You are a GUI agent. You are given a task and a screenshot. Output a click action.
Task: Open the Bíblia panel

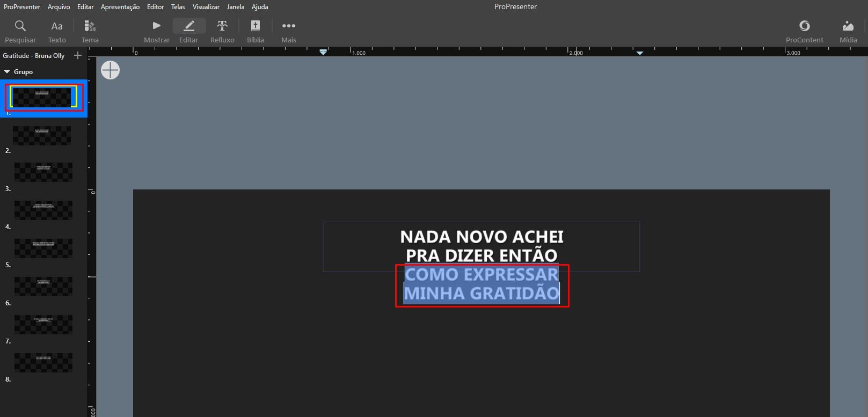pyautogui.click(x=256, y=32)
